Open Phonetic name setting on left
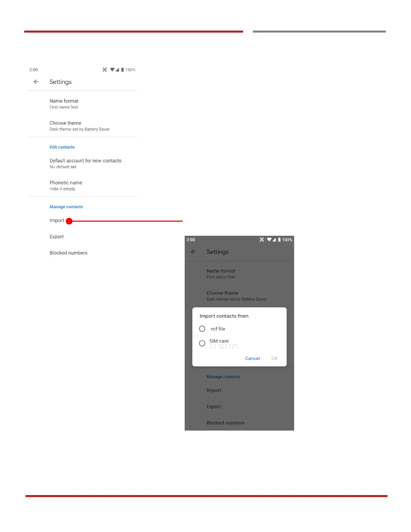The image size is (411, 532). click(x=82, y=186)
